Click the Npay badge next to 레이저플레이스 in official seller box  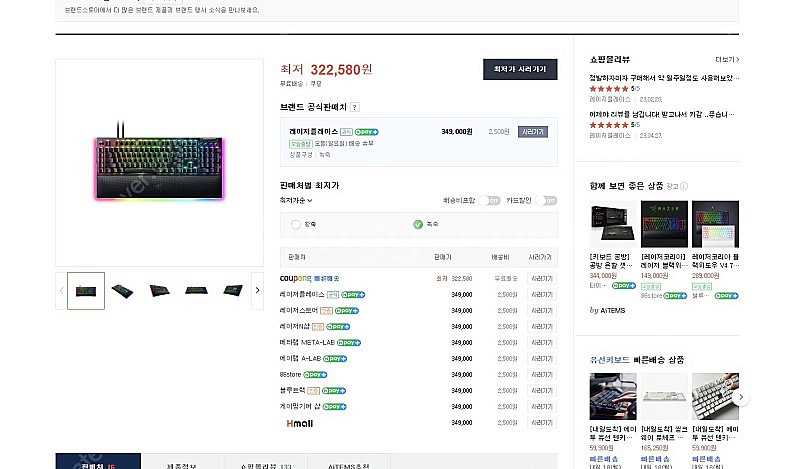367,132
